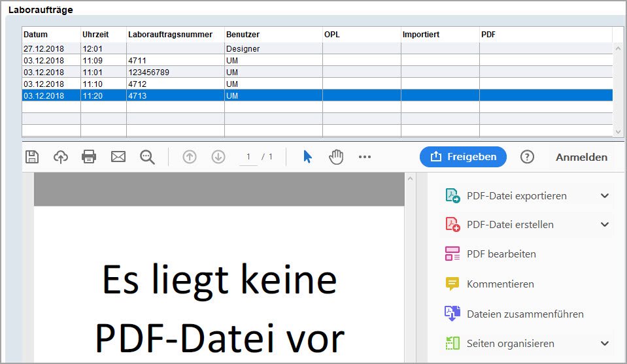Click the page number input field
The height and width of the screenshot is (364, 627).
[248, 157]
